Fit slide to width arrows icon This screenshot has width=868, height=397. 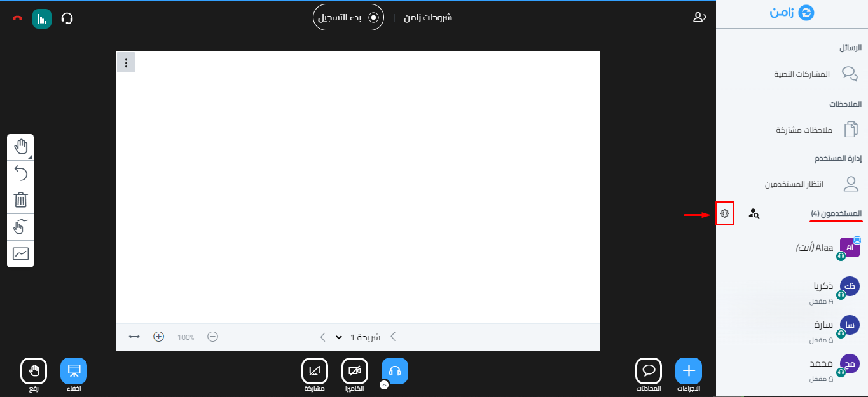coord(134,337)
